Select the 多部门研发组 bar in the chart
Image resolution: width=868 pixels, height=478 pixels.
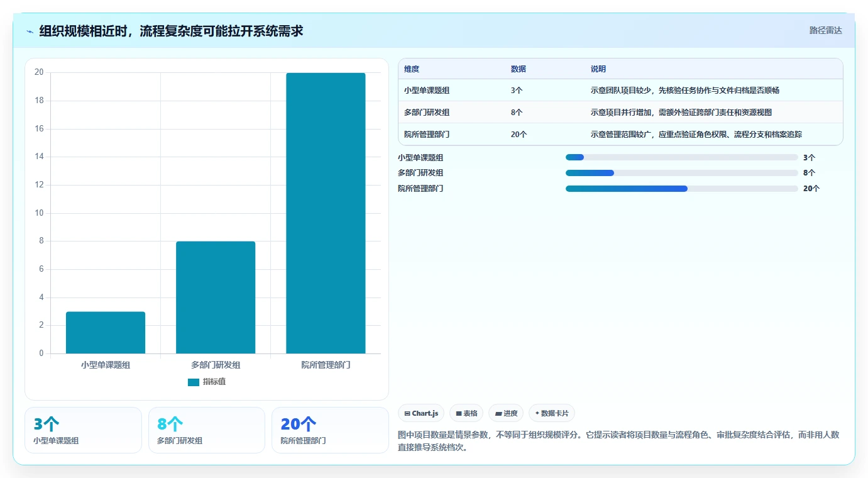[x=216, y=297]
